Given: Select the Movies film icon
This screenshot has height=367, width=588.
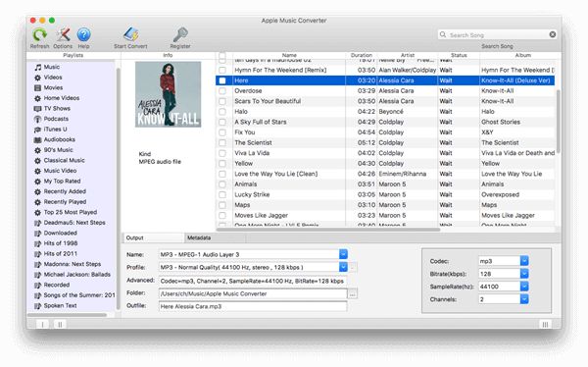Looking at the screenshot, I should [x=38, y=88].
